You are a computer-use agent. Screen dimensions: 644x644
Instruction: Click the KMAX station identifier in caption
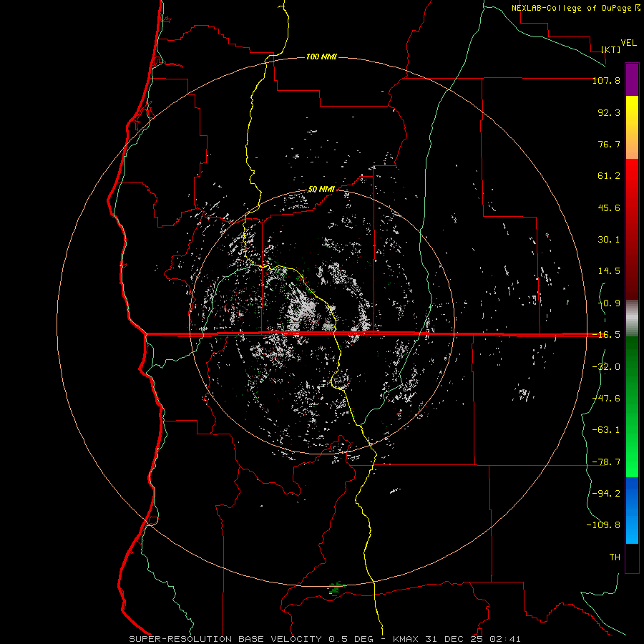(406, 639)
